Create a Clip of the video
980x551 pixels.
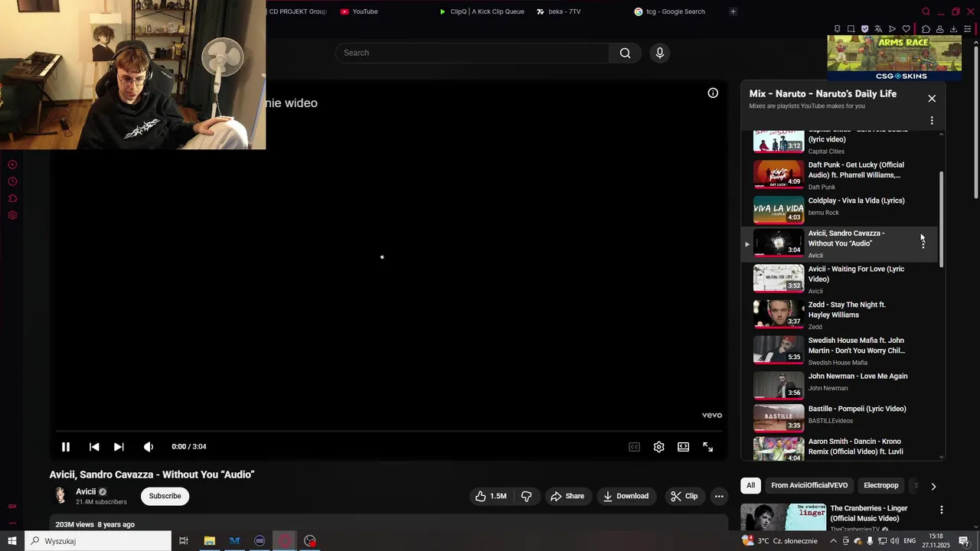(x=684, y=496)
